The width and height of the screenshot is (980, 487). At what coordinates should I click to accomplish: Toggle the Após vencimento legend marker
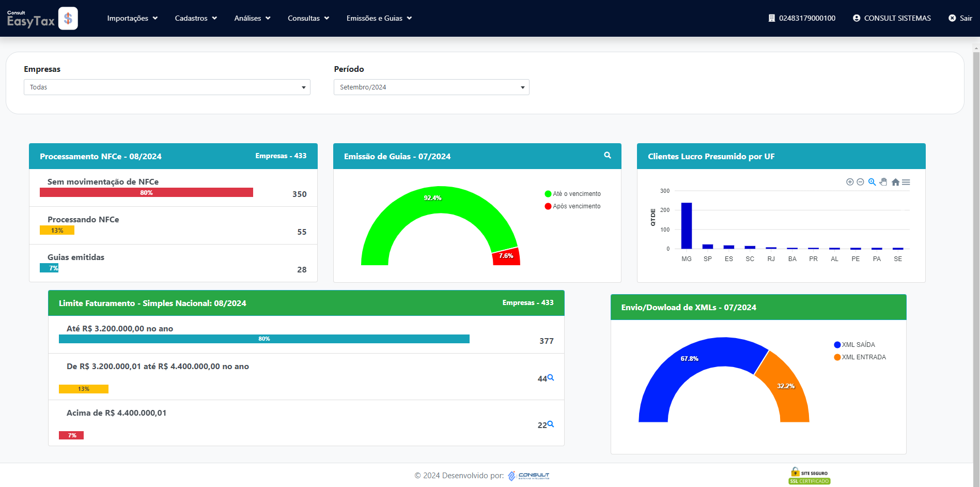point(548,206)
